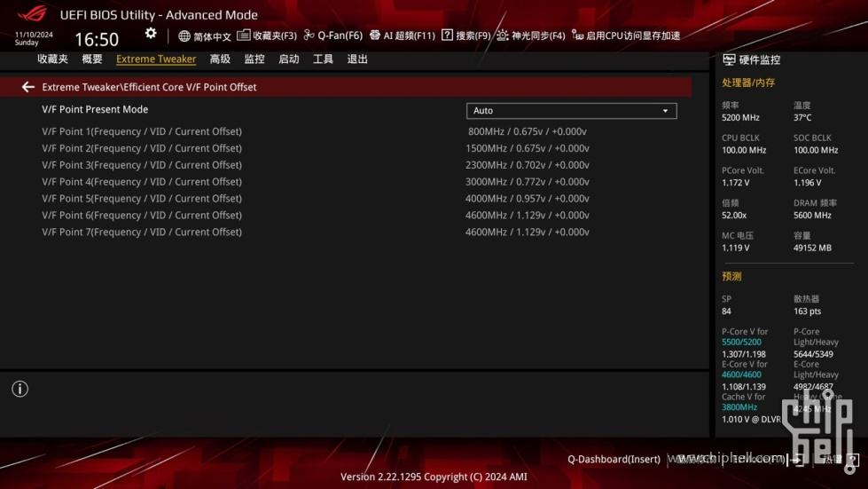This screenshot has height=489, width=868.
Task: Open 收藏夹(F3) favorites in the toolbar
Action: pos(267,35)
